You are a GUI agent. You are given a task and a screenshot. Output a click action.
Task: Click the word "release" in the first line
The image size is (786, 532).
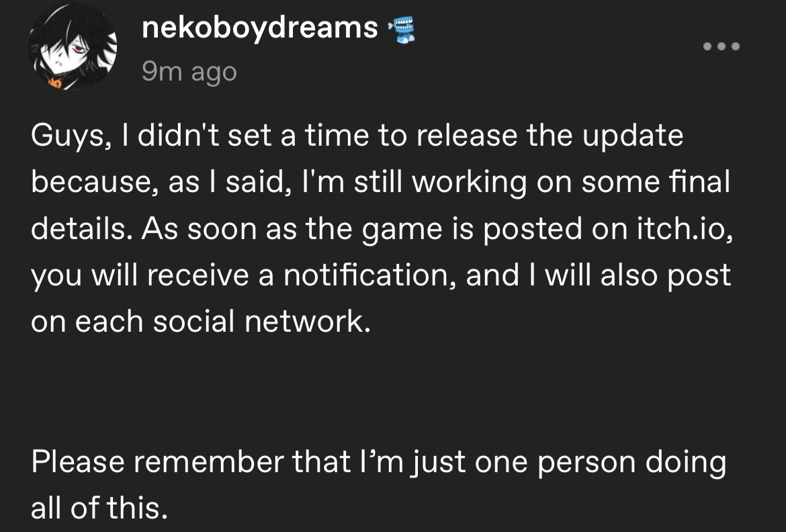pos(468,136)
